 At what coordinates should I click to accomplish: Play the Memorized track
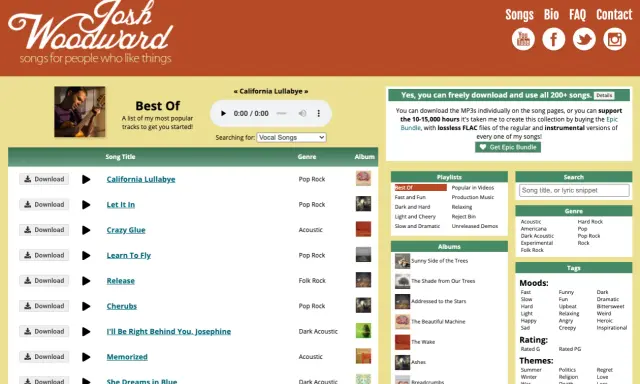[86, 357]
